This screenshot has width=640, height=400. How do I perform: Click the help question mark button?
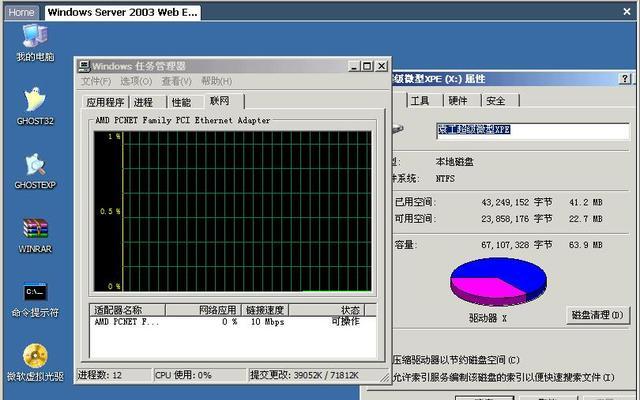625,79
